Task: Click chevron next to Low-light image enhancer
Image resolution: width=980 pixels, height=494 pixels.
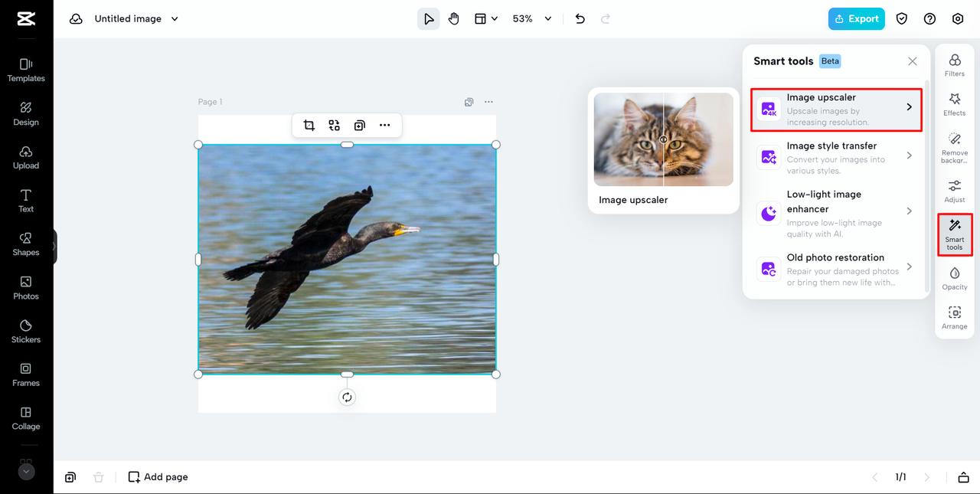Action: (910, 211)
